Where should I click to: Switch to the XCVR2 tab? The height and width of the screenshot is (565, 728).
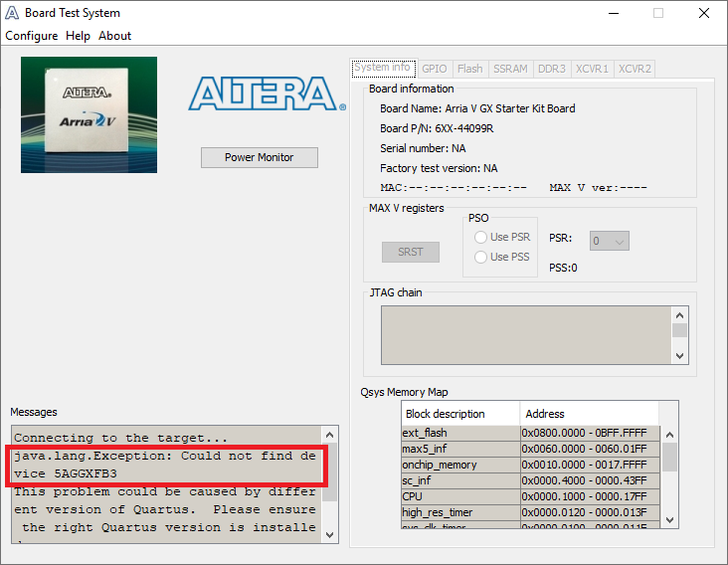[635, 69]
